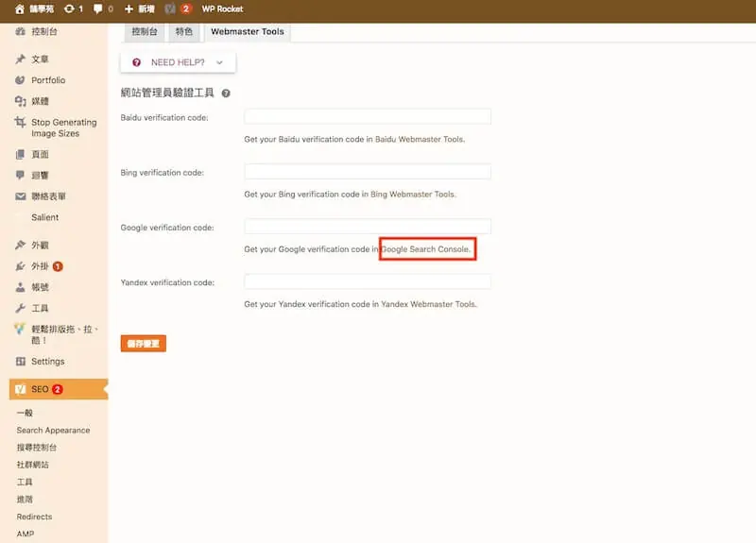Open the Baidu Webmaster Tools link
Screen dimensions: 756x543
(419, 139)
